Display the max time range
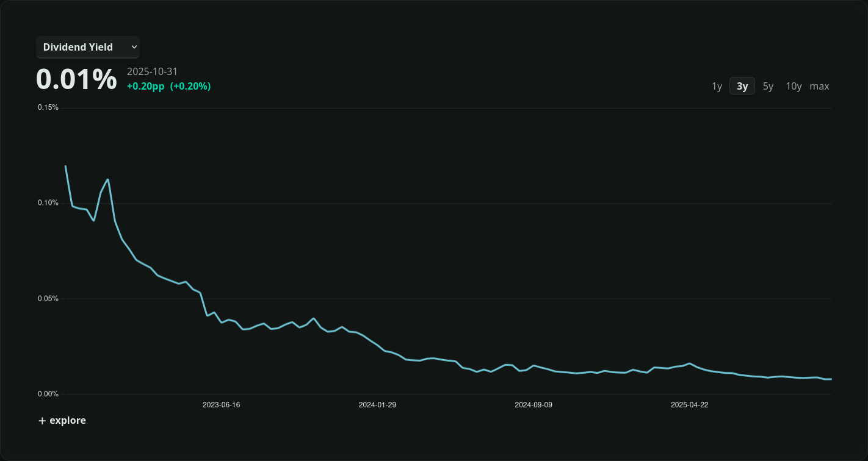The width and height of the screenshot is (868, 461). click(x=819, y=86)
